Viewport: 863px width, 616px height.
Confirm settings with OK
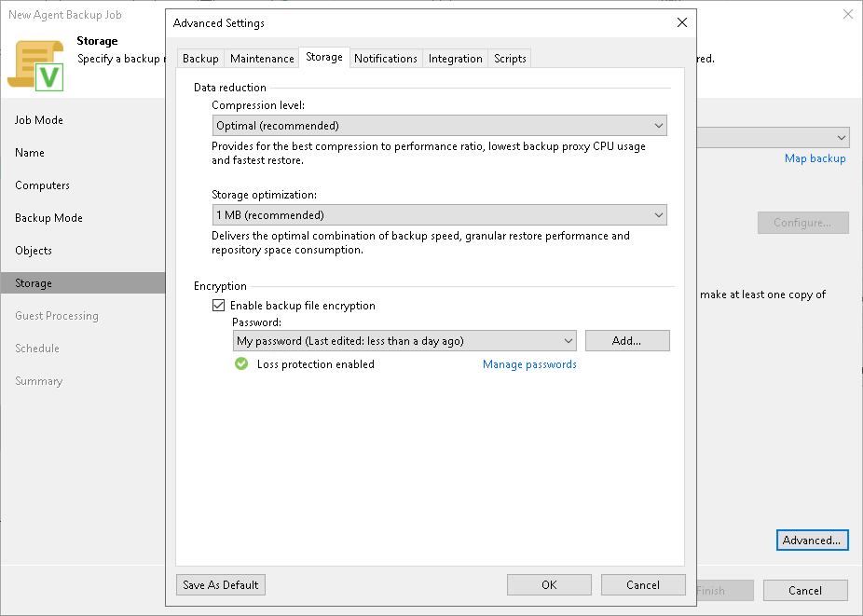click(x=549, y=584)
